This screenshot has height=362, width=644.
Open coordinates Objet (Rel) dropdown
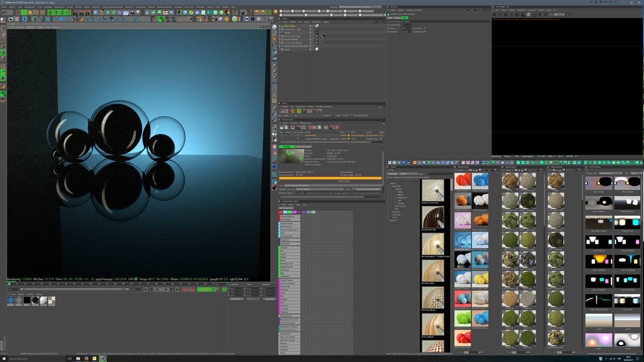click(236, 299)
